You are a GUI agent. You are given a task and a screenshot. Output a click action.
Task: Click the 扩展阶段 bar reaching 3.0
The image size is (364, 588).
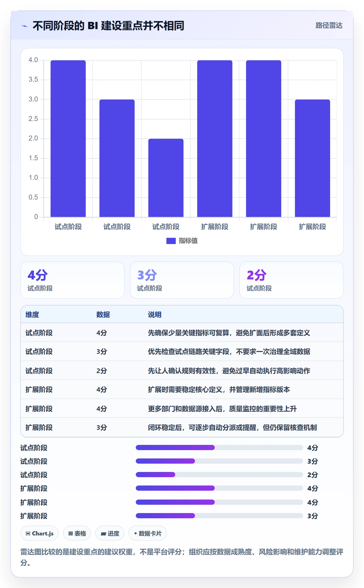pos(313,158)
